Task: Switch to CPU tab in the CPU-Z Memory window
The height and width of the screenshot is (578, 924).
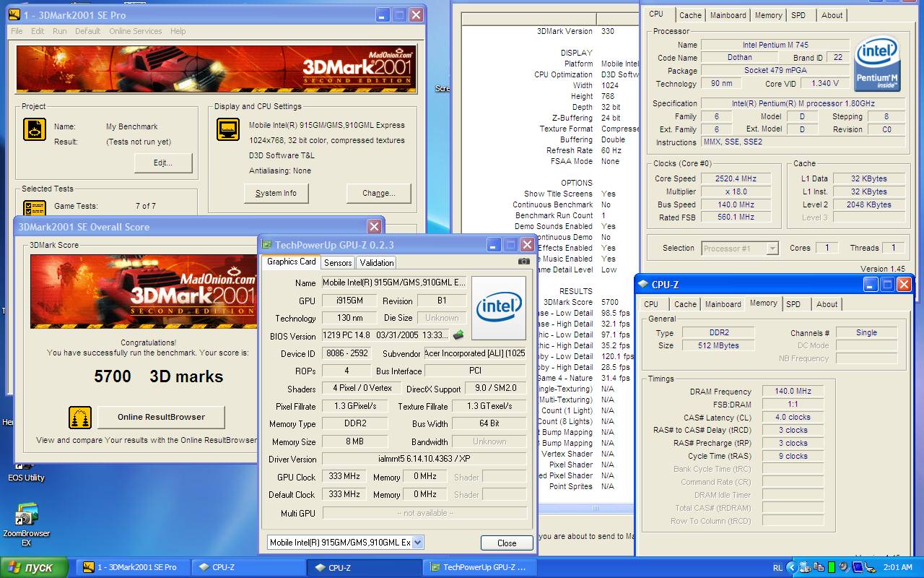Action: [x=651, y=304]
